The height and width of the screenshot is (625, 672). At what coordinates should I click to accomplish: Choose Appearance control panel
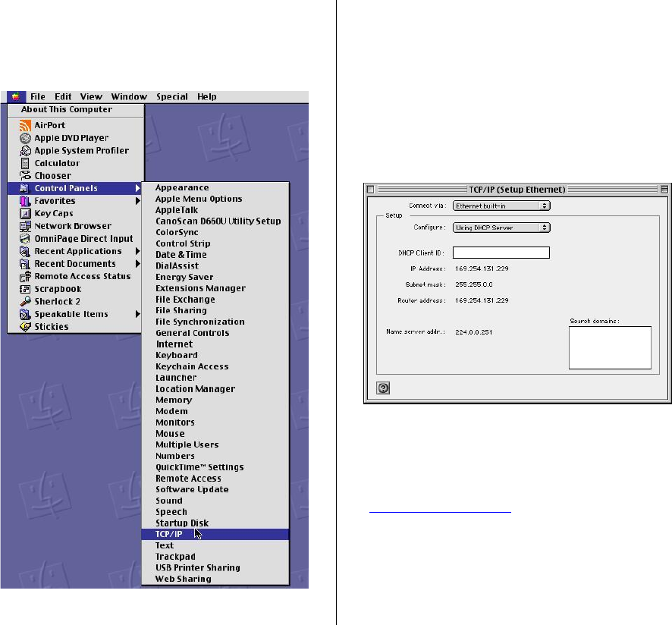pos(215,188)
